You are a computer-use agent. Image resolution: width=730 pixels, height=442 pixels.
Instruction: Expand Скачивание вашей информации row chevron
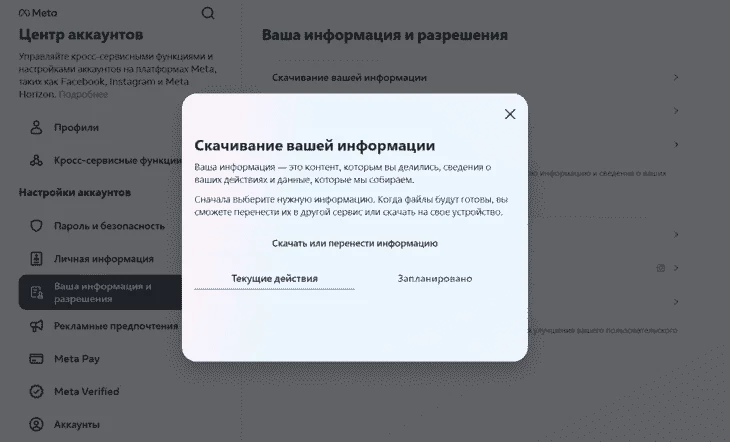[x=676, y=77]
